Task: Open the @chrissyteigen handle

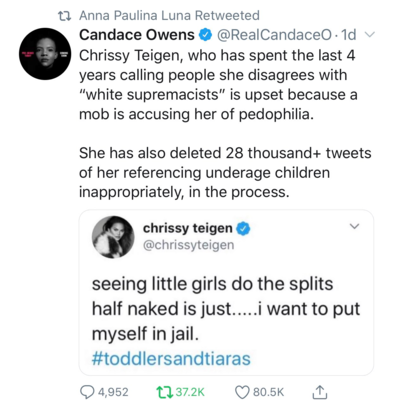Action: [x=189, y=245]
